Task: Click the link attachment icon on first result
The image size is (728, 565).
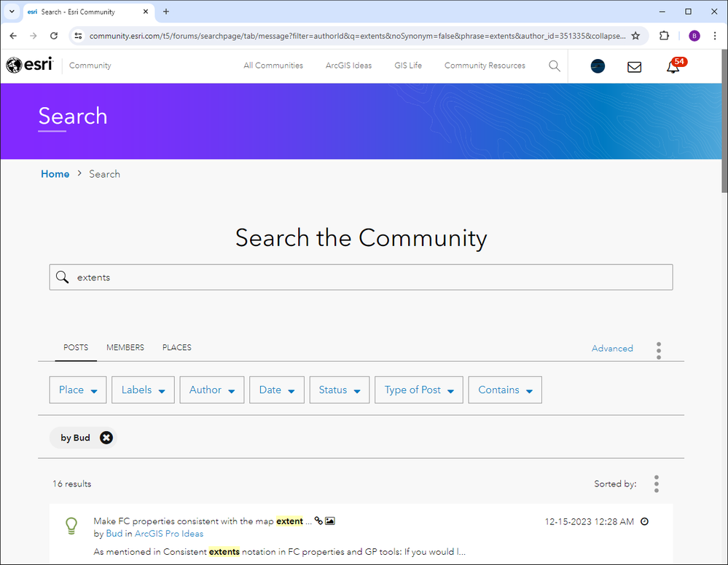Action: click(318, 521)
